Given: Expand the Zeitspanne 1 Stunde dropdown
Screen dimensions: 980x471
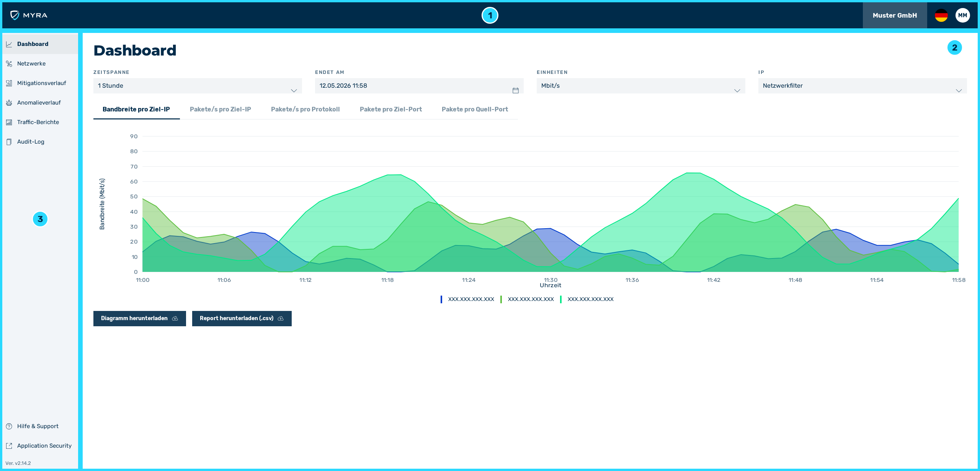Looking at the screenshot, I should pyautogui.click(x=198, y=86).
